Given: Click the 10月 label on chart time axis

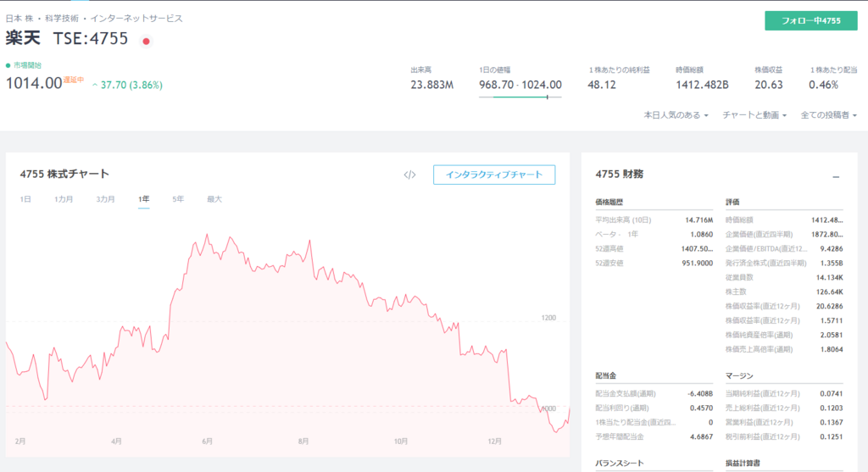Looking at the screenshot, I should click(401, 441).
